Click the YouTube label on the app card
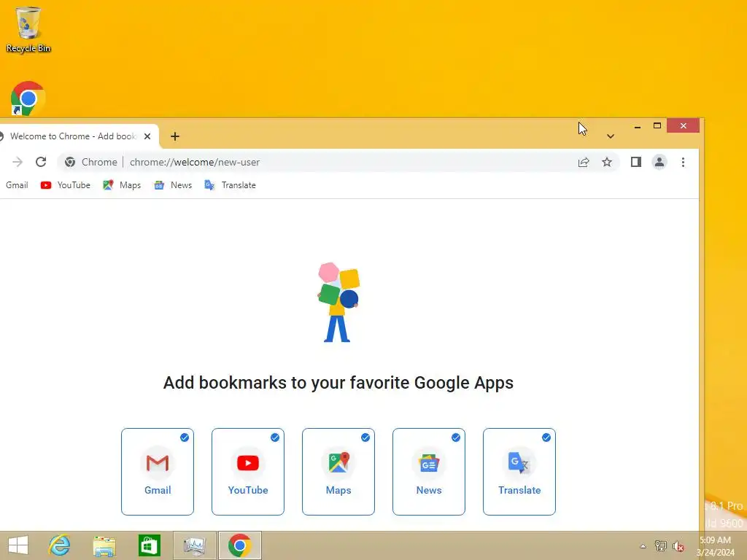Viewport: 747px width, 560px height. 248,490
